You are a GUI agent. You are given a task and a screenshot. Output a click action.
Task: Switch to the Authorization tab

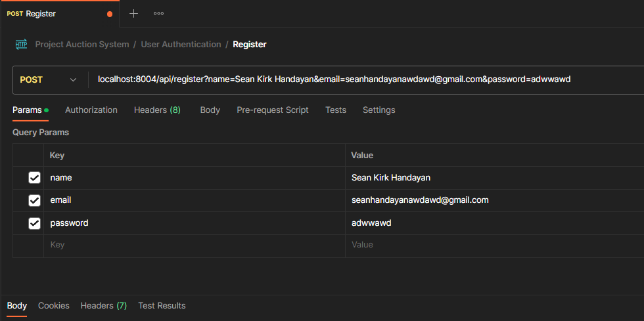(x=91, y=110)
